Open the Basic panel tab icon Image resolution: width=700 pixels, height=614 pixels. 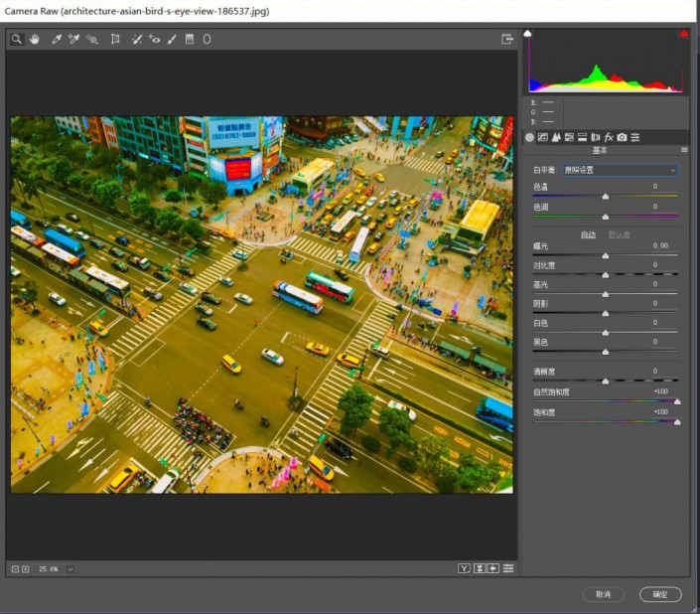pyautogui.click(x=529, y=137)
